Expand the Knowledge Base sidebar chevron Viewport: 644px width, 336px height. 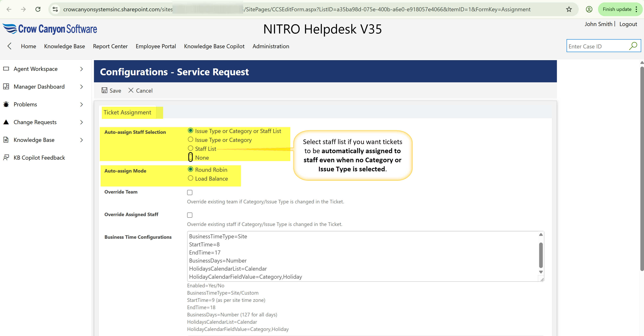(81, 140)
